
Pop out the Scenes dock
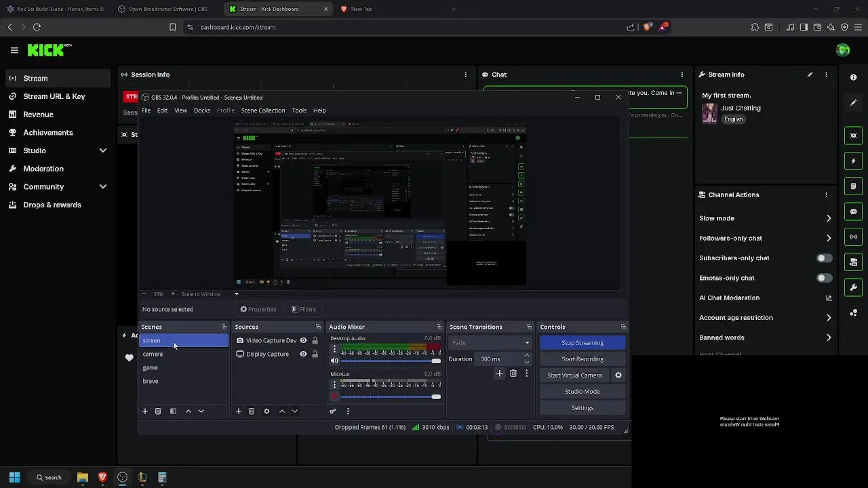(224, 327)
